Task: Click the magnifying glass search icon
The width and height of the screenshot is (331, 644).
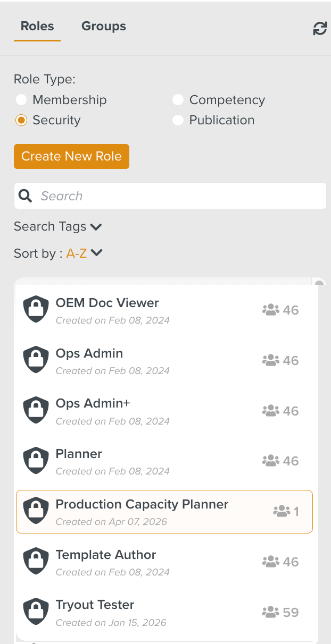Action: point(26,196)
